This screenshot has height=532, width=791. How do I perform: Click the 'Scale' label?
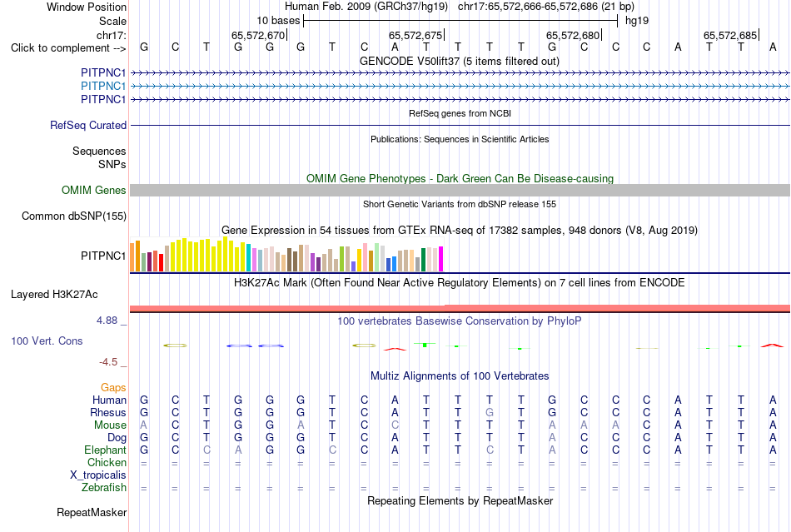(112, 21)
